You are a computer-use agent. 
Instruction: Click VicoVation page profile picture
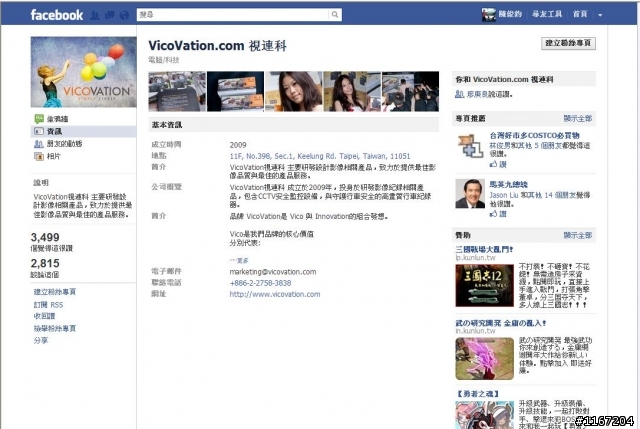(84, 72)
